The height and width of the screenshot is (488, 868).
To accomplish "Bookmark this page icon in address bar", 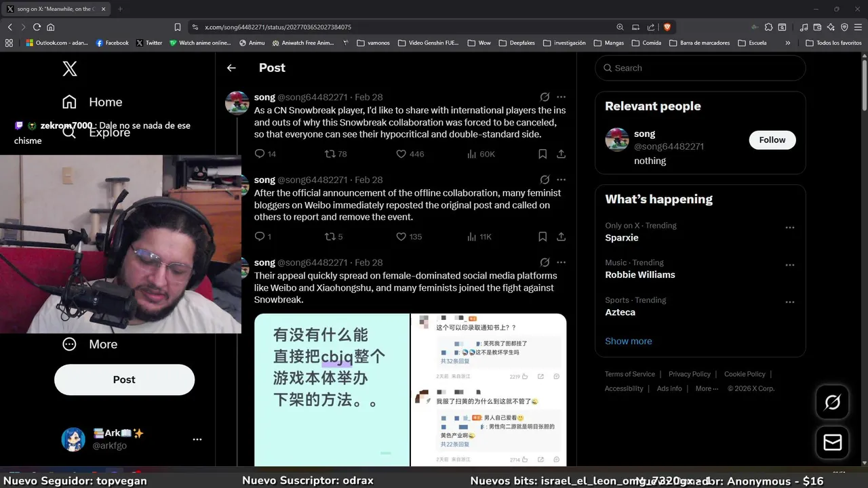I will (x=178, y=27).
